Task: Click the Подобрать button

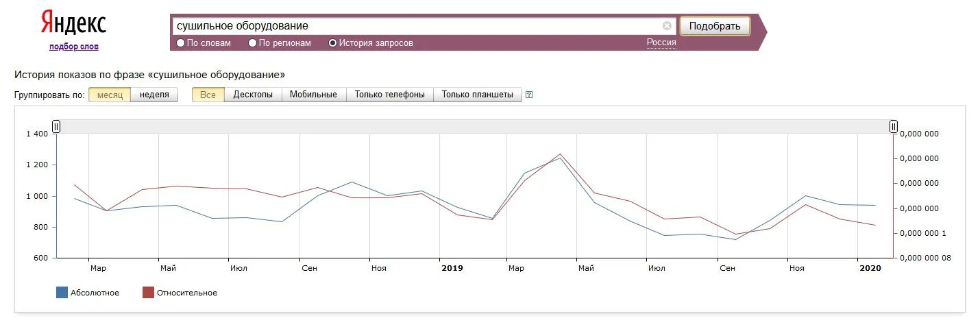Action: coord(715,26)
